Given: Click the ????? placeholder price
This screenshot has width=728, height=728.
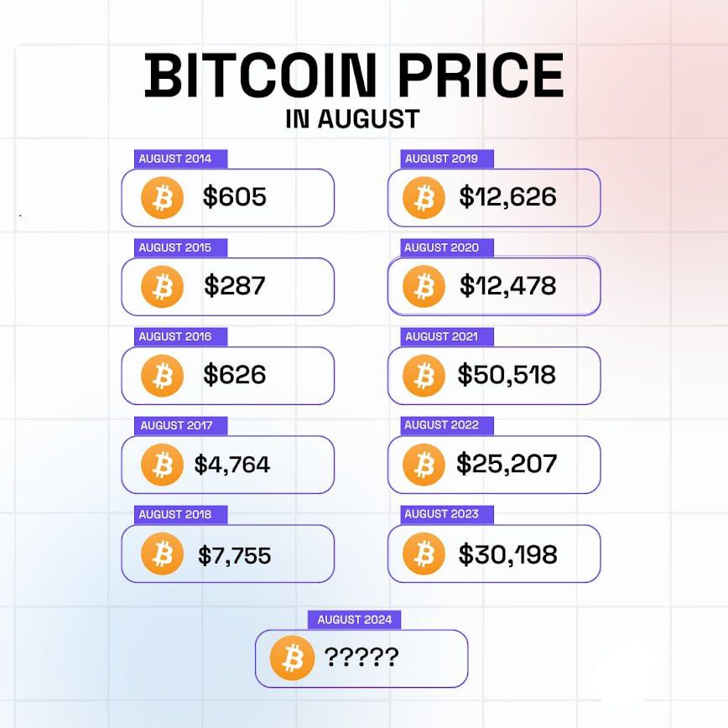Looking at the screenshot, I should pyautogui.click(x=361, y=657).
